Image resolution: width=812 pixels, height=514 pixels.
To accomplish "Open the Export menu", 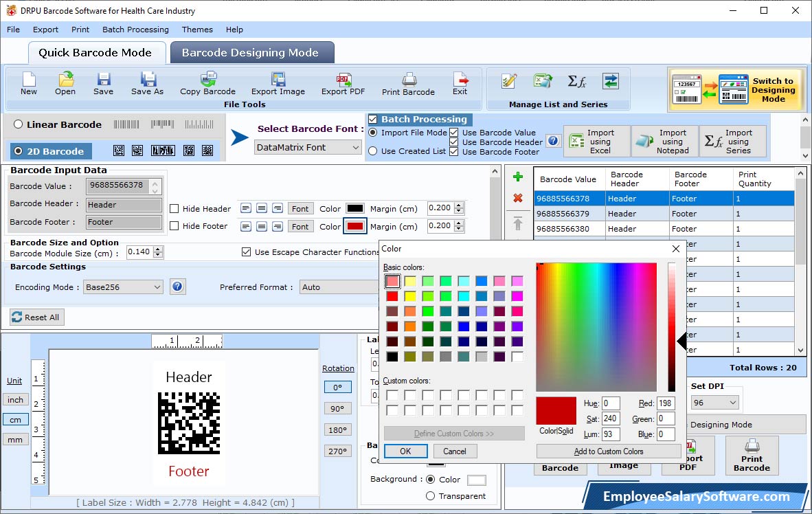I will pyautogui.click(x=45, y=30).
